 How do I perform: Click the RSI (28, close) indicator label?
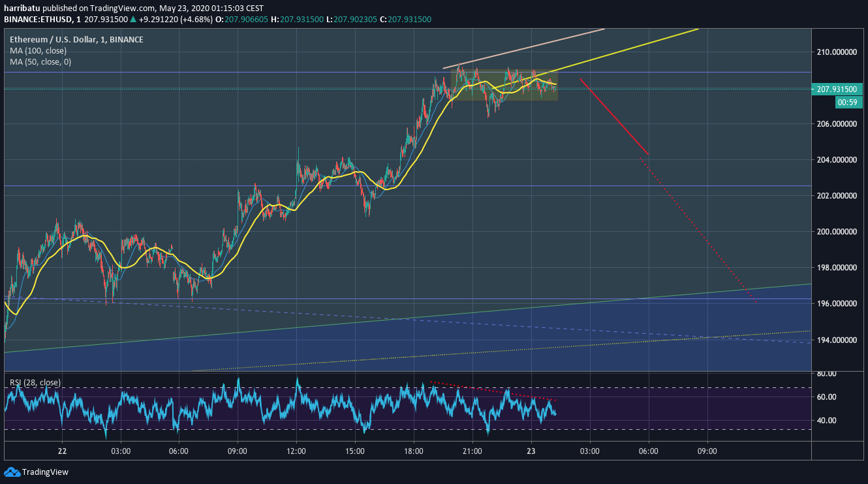click(x=35, y=382)
